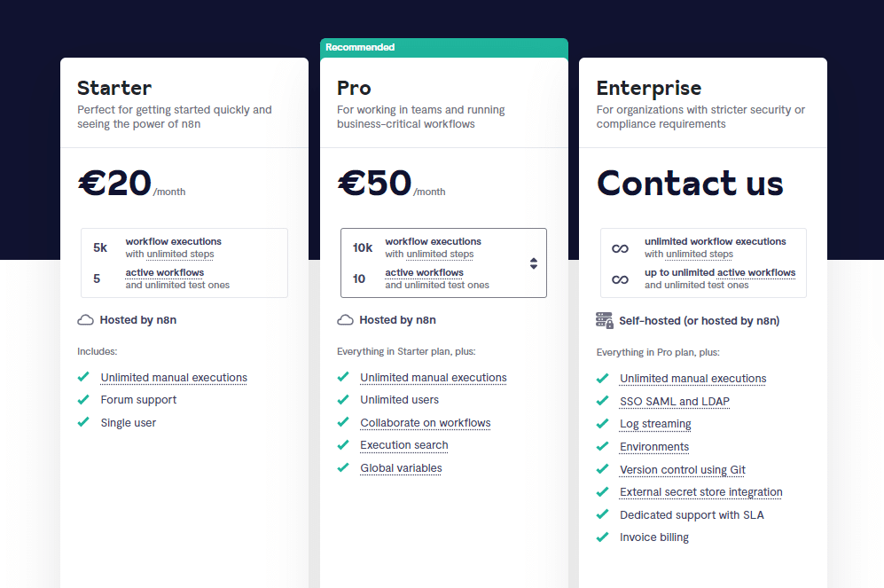The height and width of the screenshot is (588, 884).
Task: Click the checkmark next to "Forum support"
Action: [82, 400]
